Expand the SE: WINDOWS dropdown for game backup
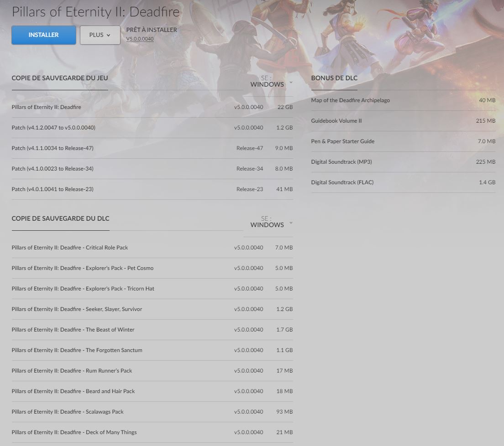The width and height of the screenshot is (504, 446). (271, 81)
